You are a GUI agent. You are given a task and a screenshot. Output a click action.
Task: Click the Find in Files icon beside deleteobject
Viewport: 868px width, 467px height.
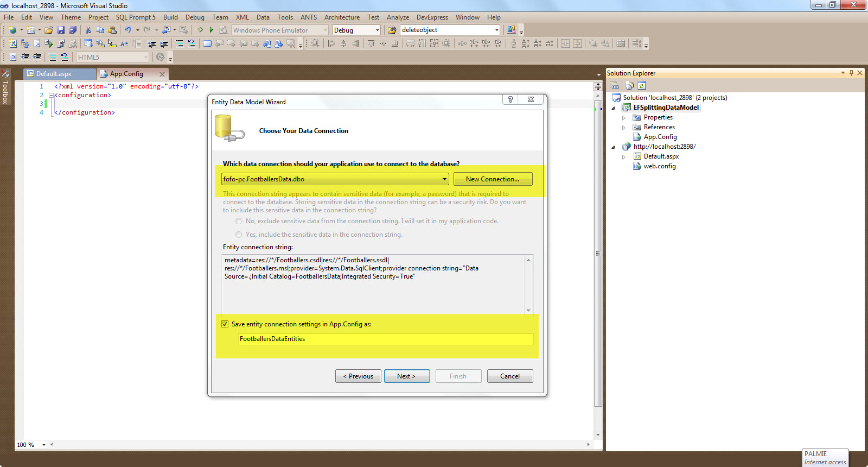pyautogui.click(x=392, y=30)
